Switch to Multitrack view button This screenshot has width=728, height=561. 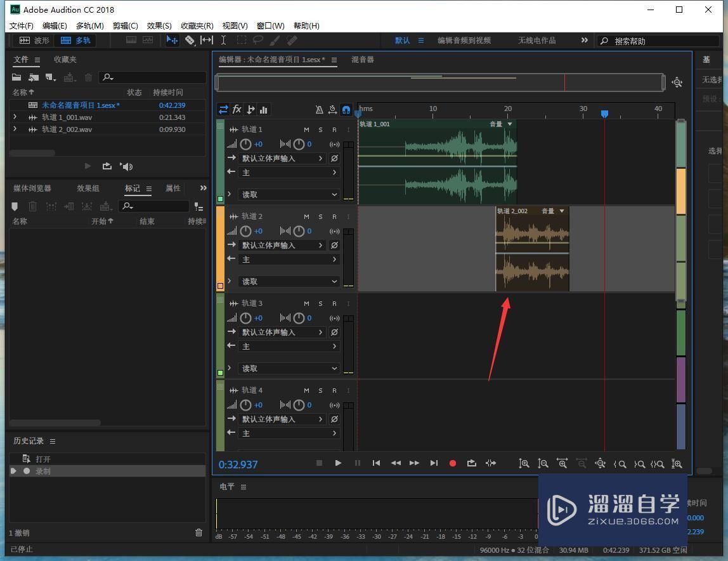(75, 41)
